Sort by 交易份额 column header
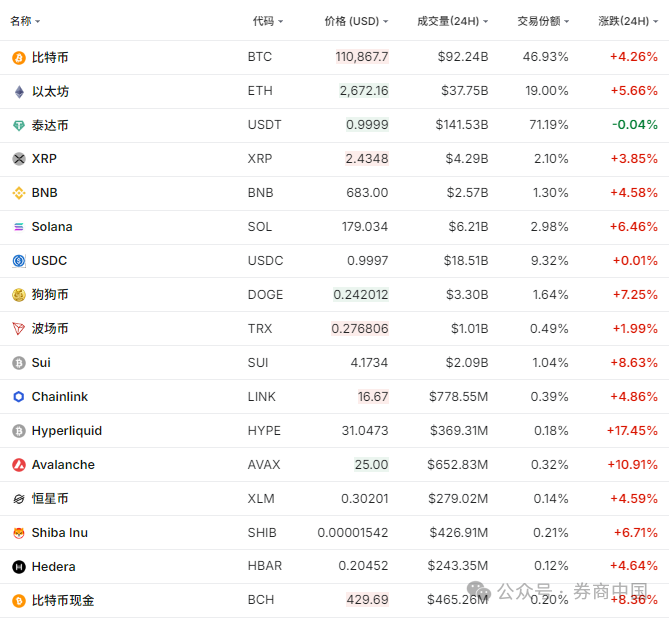Viewport: 669px width, 618px height. coord(543,21)
